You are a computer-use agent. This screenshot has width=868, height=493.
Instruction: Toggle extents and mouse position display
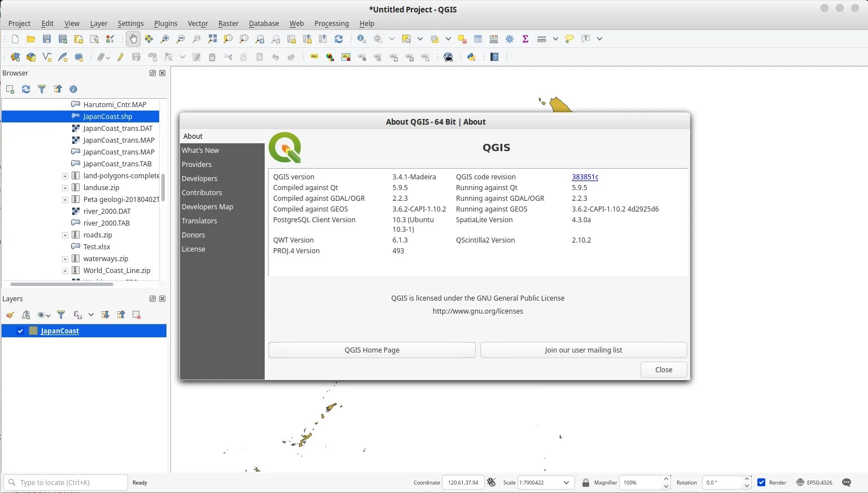492,482
